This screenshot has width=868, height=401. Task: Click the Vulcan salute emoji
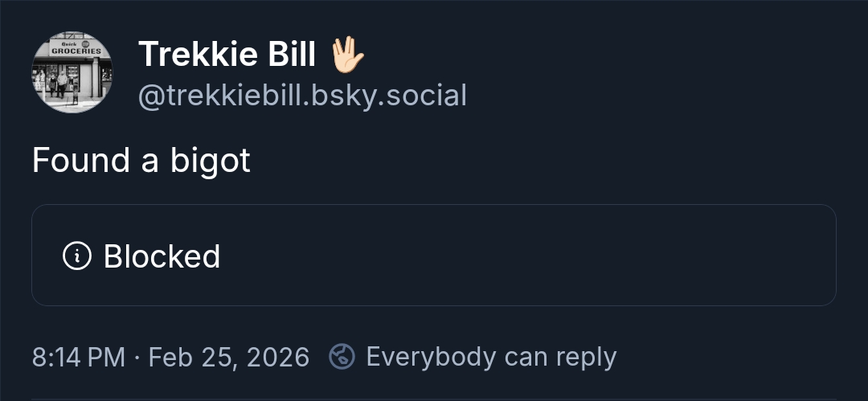347,54
